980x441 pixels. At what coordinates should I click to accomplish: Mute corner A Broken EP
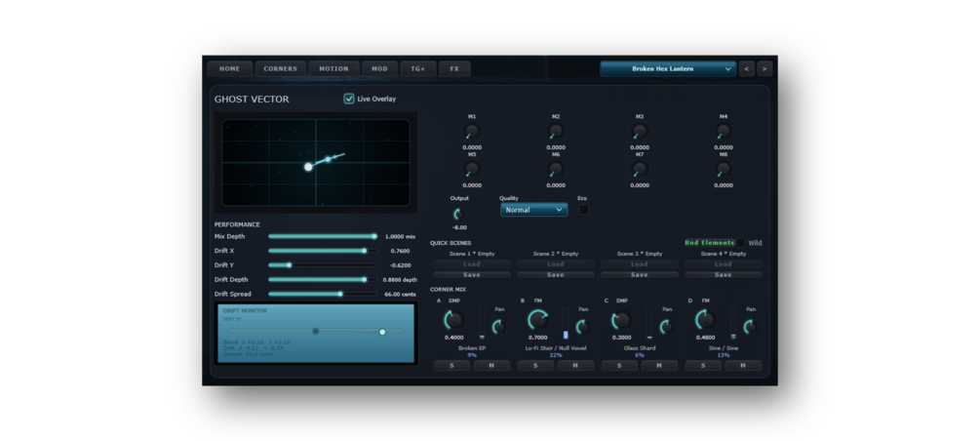click(x=491, y=365)
